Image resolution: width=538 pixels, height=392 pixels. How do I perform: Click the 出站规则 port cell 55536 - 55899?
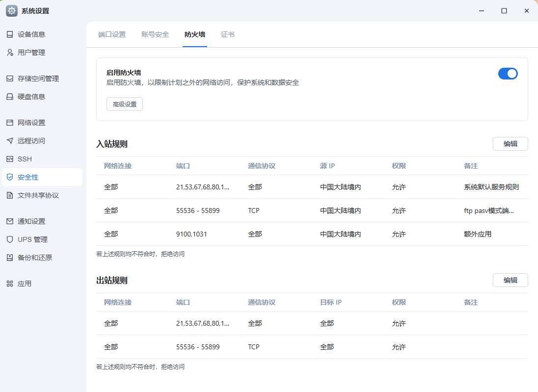pyautogui.click(x=198, y=347)
